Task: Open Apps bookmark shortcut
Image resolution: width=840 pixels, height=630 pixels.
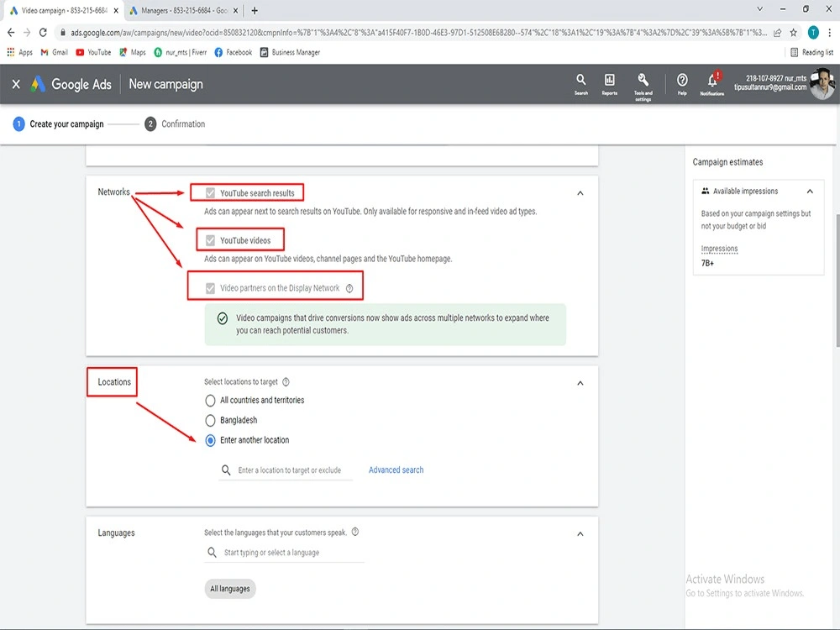Action: 20,52
